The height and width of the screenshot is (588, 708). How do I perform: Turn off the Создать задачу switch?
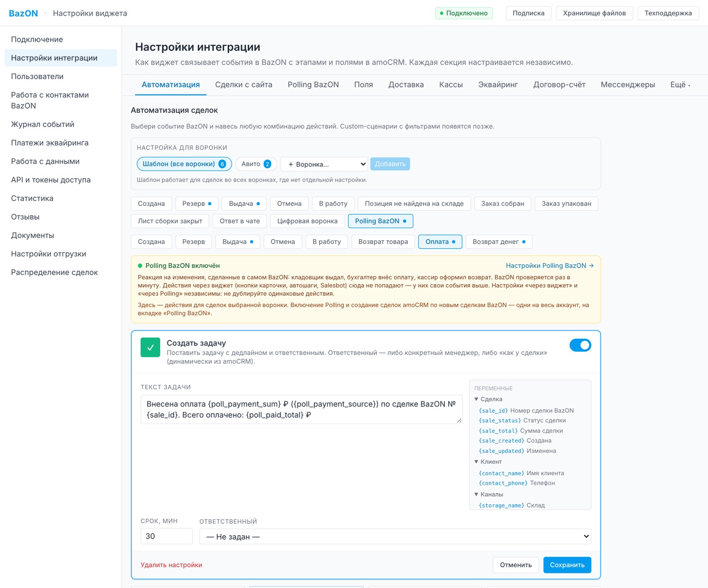point(580,345)
